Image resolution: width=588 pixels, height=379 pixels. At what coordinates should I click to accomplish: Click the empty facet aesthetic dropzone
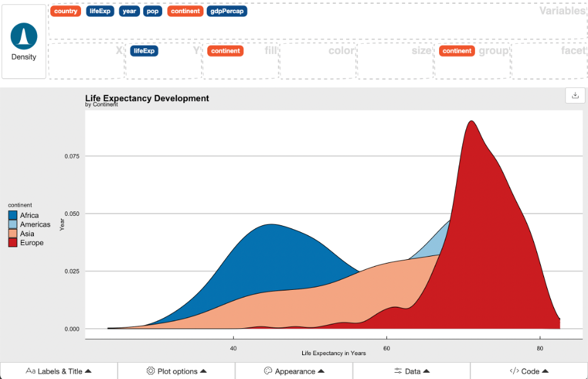point(550,61)
